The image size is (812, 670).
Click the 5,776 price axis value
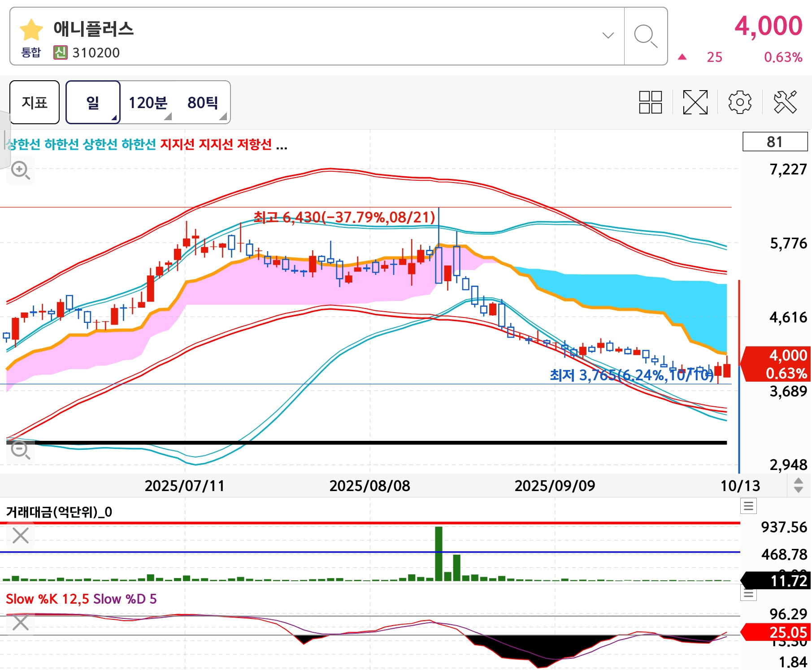pos(788,244)
